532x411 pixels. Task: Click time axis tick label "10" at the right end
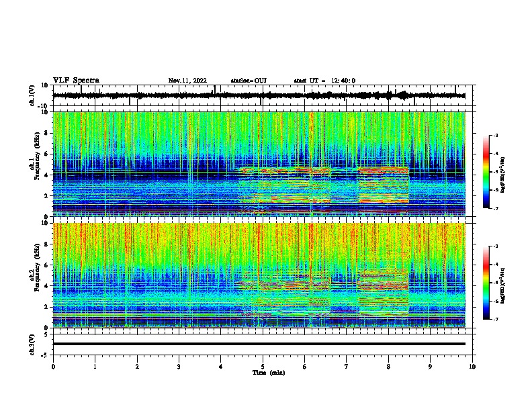(x=472, y=367)
